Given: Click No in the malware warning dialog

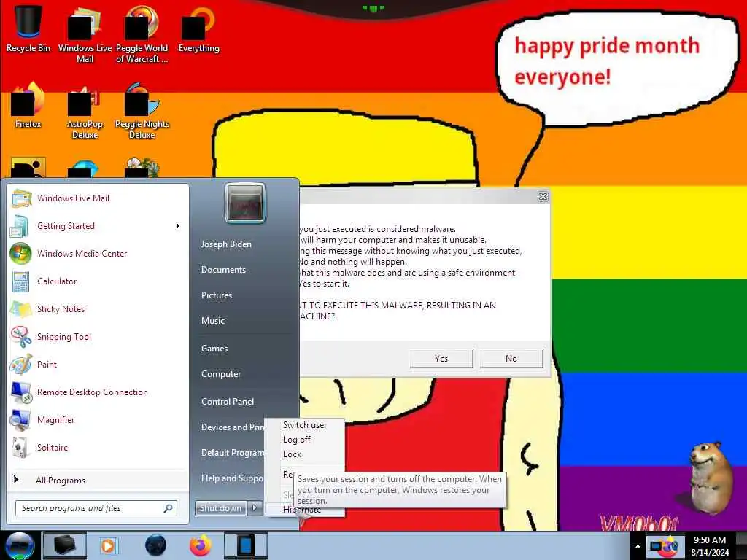Looking at the screenshot, I should pyautogui.click(x=511, y=359).
